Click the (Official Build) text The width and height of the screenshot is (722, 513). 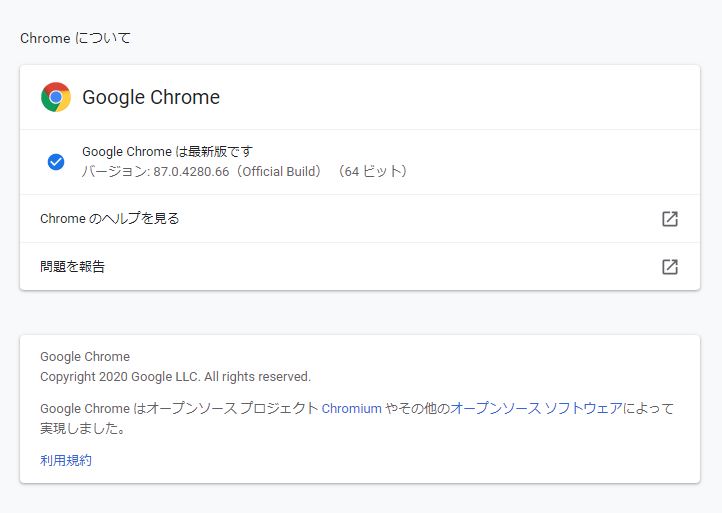click(280, 172)
